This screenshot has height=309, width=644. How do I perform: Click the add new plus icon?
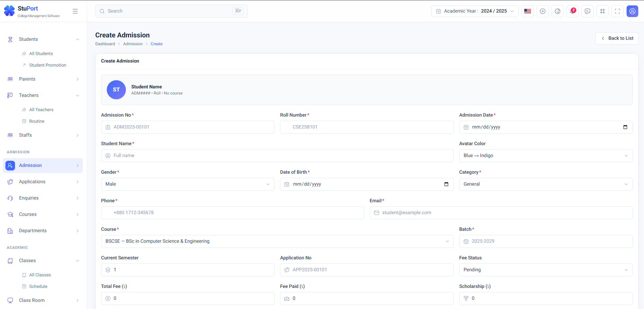tap(543, 11)
